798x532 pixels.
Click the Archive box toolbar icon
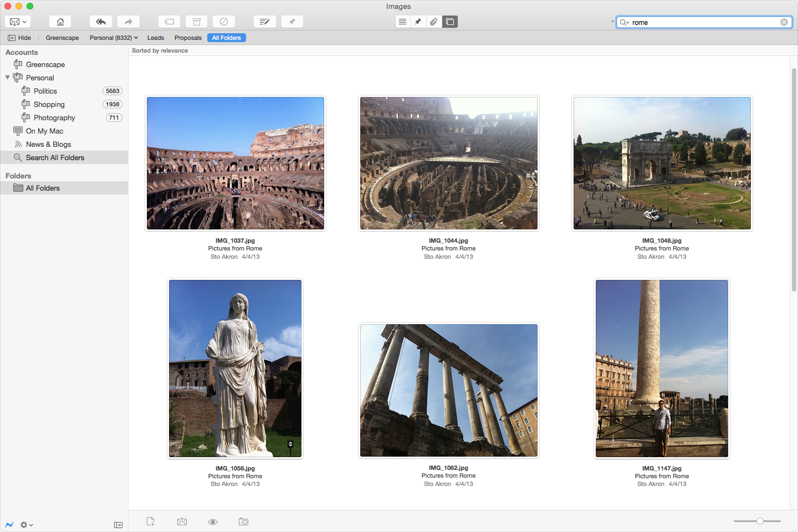coord(196,22)
